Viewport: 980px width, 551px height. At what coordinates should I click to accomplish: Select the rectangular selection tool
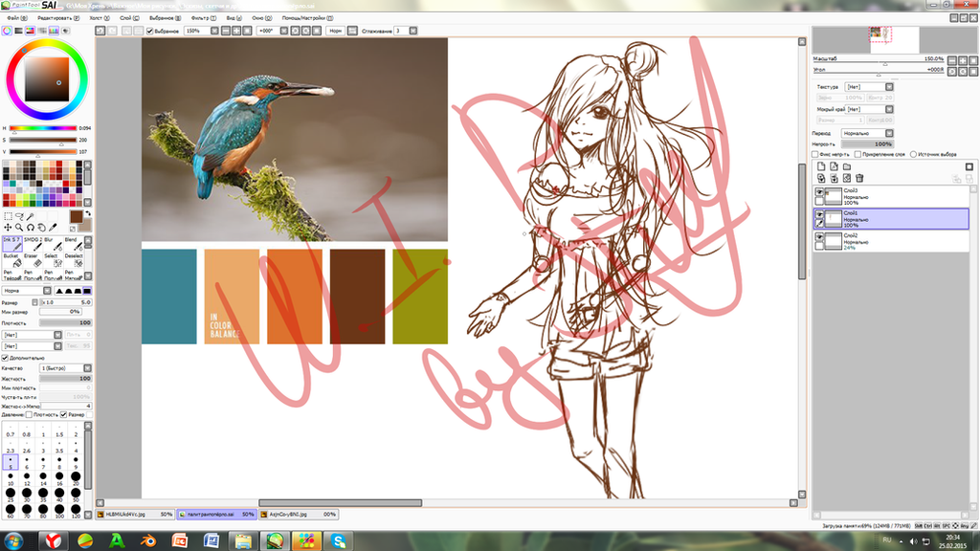[x=8, y=216]
